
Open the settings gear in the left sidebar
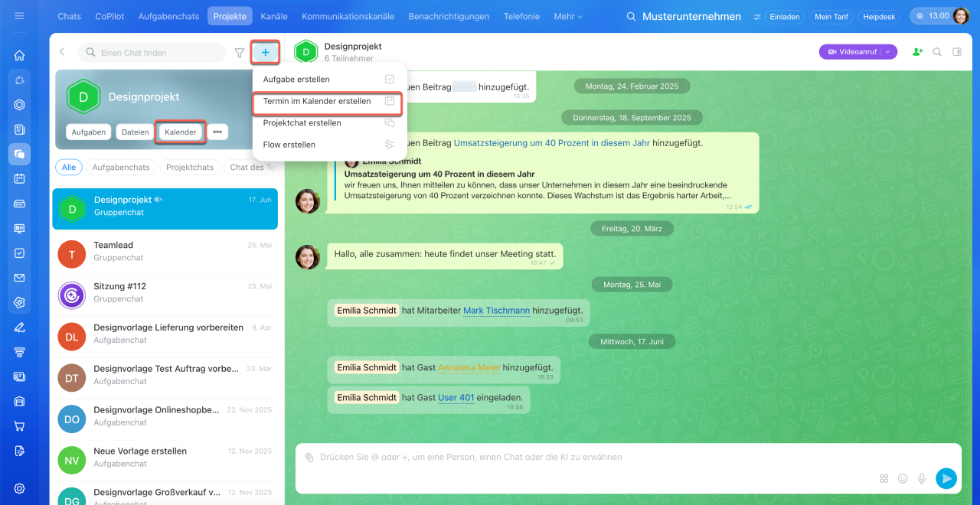point(19,488)
